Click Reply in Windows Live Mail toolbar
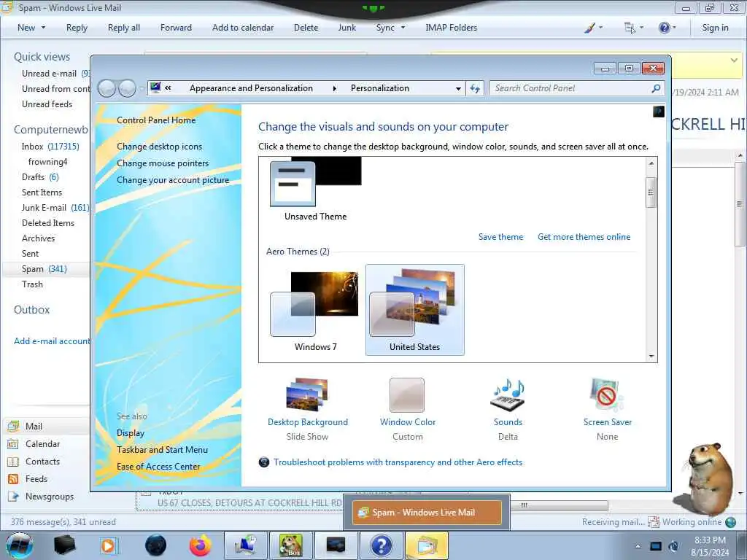 pyautogui.click(x=77, y=28)
